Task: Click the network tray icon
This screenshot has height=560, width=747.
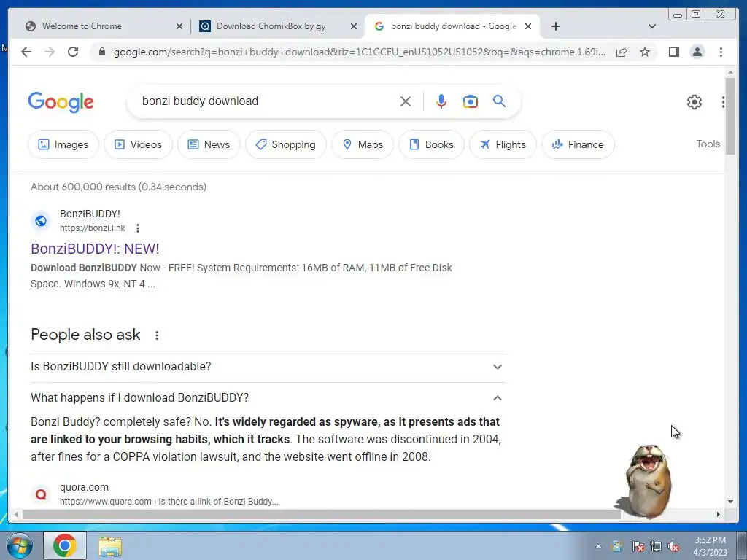Action: [656, 546]
